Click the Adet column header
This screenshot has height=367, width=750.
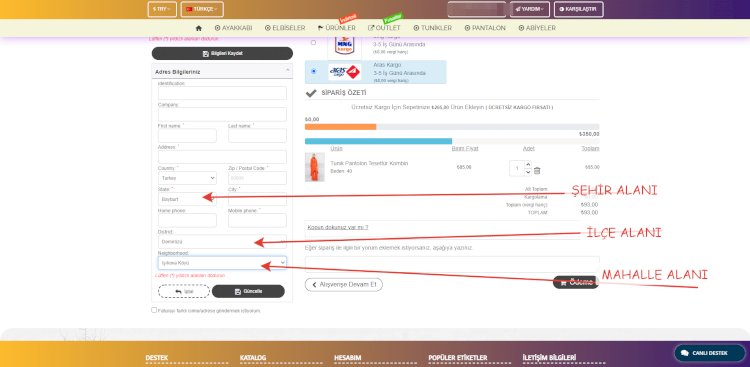point(529,148)
